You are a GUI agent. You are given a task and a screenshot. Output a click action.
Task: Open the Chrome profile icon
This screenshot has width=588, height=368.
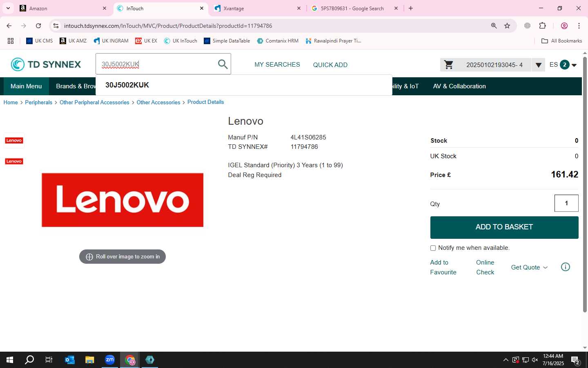pos(564,26)
